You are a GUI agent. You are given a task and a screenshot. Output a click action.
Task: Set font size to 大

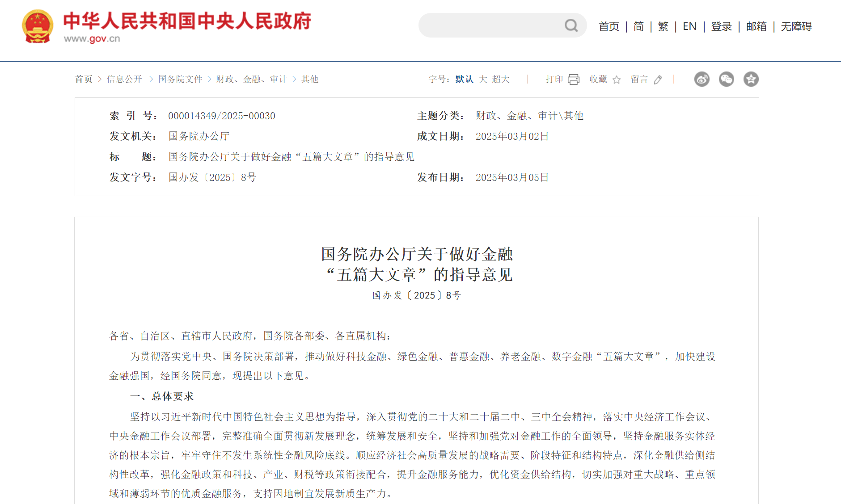point(483,79)
